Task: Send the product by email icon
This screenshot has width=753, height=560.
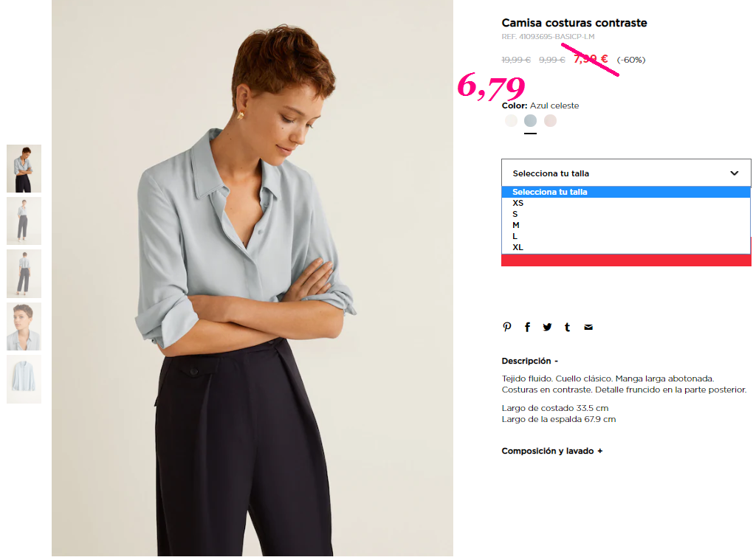Action: pyautogui.click(x=588, y=328)
